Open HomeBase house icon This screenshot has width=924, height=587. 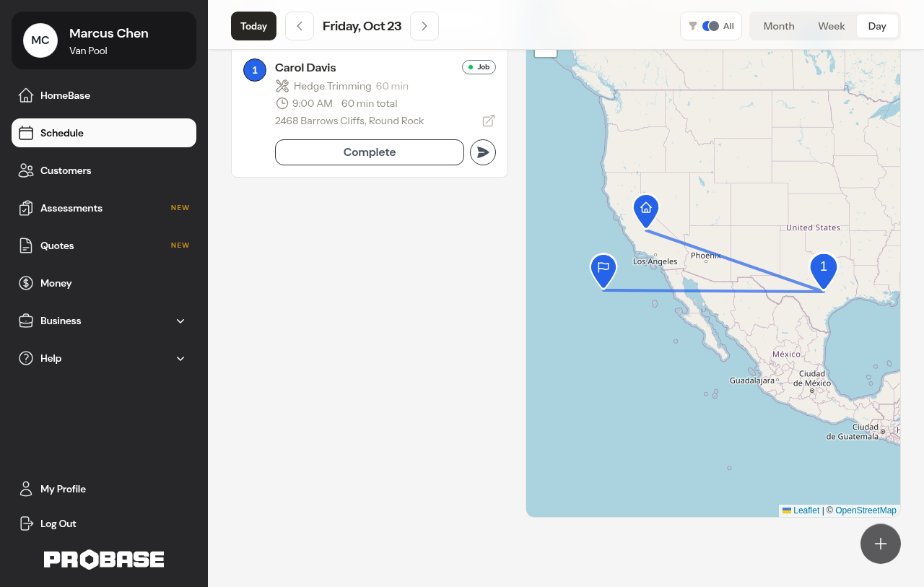coord(26,95)
